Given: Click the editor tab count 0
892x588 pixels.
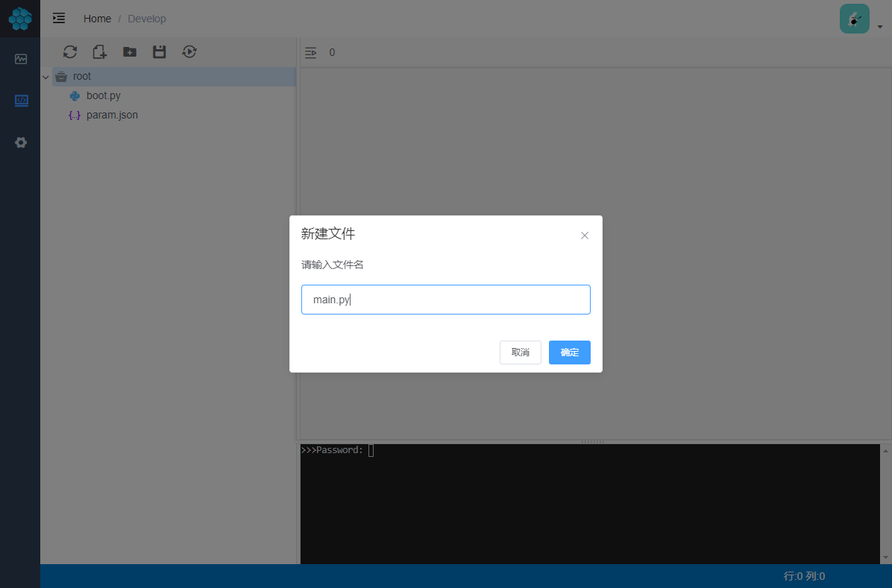Looking at the screenshot, I should click(332, 53).
